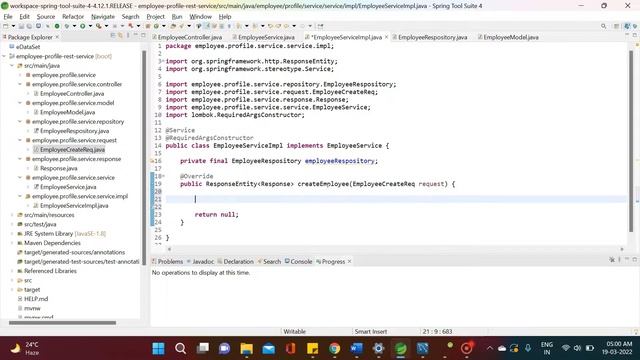The image size is (640, 360).
Task: Close the Progress view tab
Action: coord(349,261)
